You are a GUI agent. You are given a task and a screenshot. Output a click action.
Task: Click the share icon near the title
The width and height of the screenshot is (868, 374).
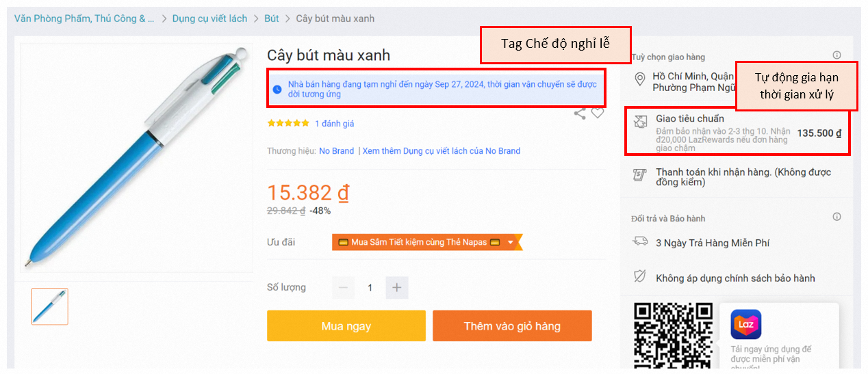[x=580, y=113]
